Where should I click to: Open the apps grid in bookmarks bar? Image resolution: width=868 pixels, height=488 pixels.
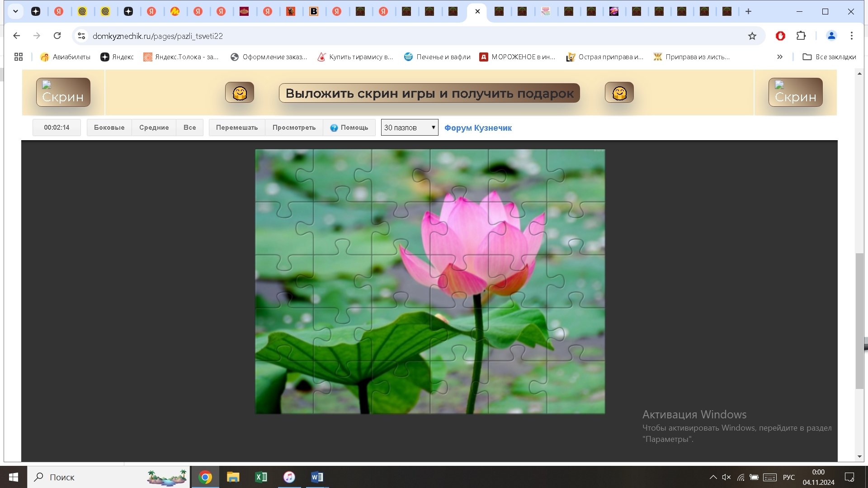pos(19,57)
